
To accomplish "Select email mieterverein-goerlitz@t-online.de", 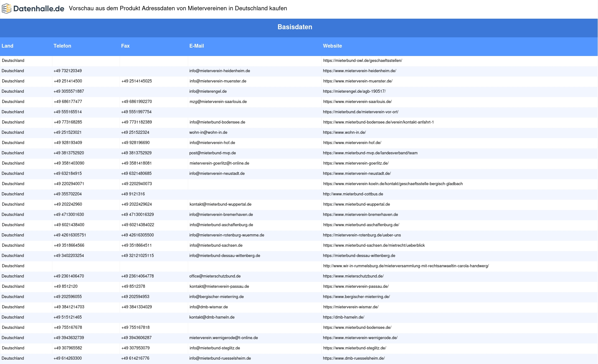I will [x=219, y=163].
